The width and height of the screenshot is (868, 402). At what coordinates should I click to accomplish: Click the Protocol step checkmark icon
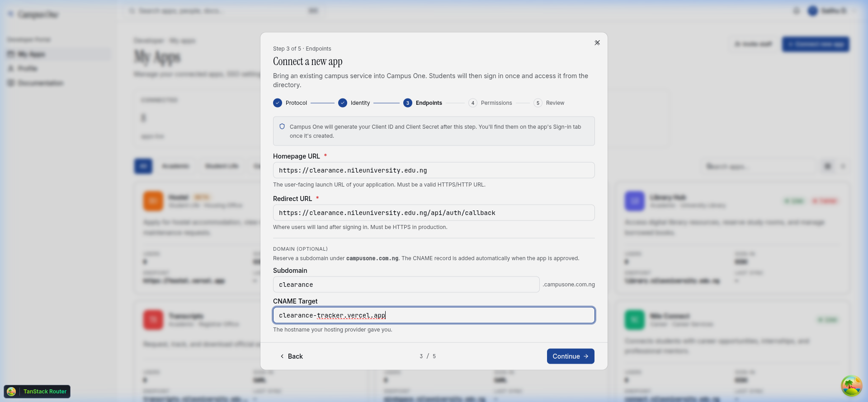(x=278, y=103)
